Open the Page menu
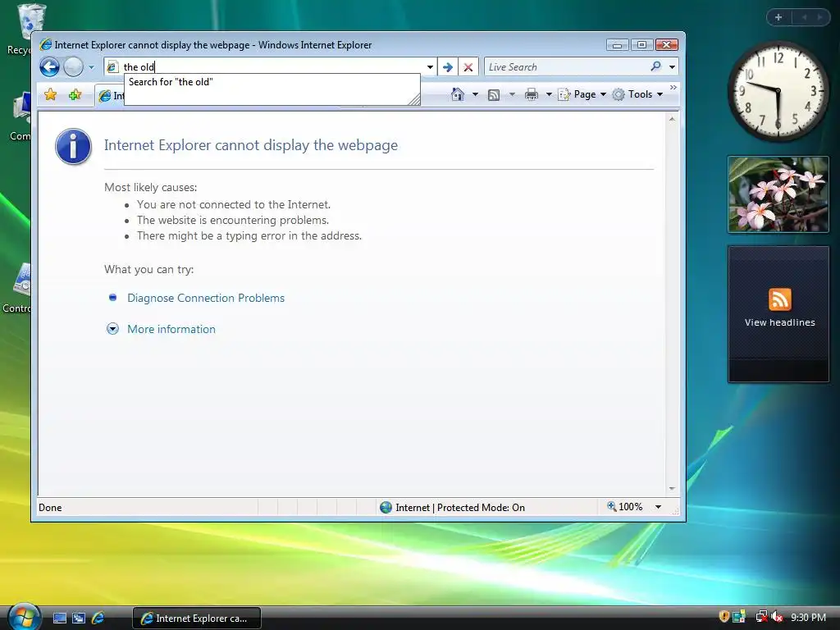Viewport: 840px width, 630px height. (x=582, y=94)
